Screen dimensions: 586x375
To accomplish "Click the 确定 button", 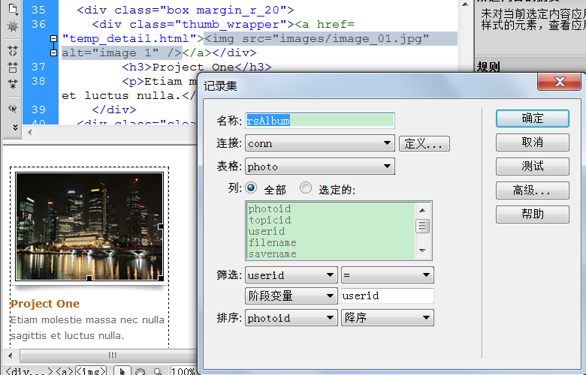I will point(533,119).
